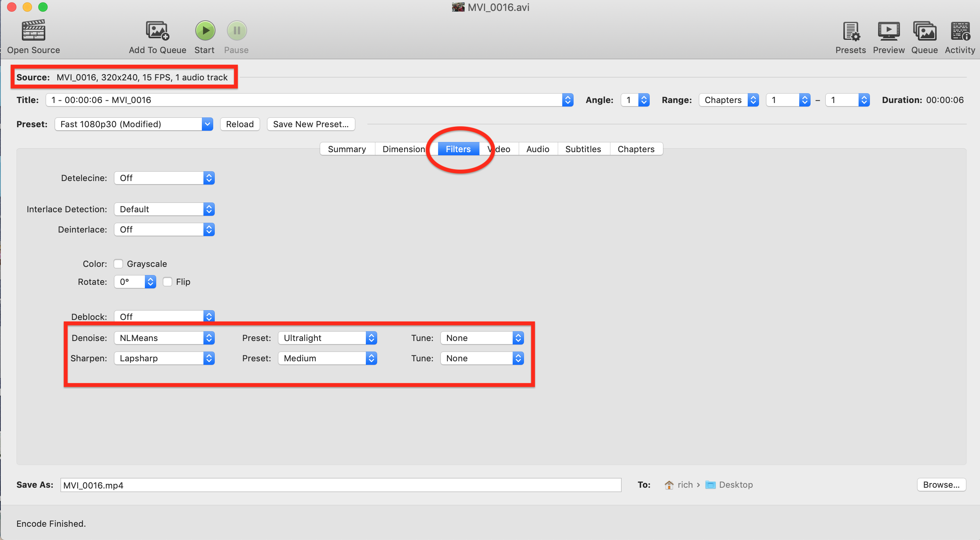Open the Fast 1080p30 preset dropdown
Image resolution: width=980 pixels, height=540 pixels.
point(134,124)
